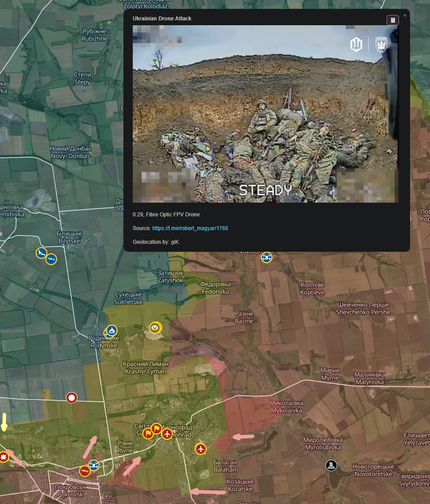Click the Rivne map label

[x=125, y=447]
